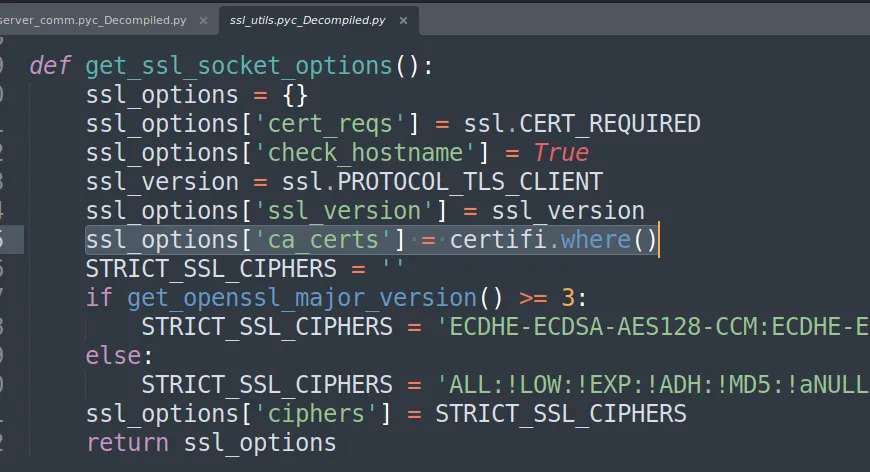This screenshot has height=472, width=870.
Task: Click the 'ssl_version' string key
Action: click(x=343, y=211)
